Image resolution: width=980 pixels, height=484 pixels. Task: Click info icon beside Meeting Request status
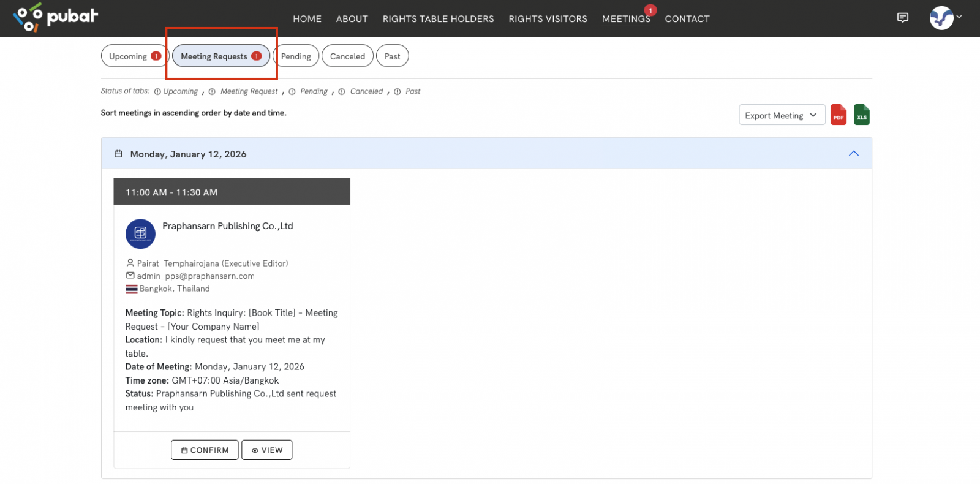click(212, 92)
